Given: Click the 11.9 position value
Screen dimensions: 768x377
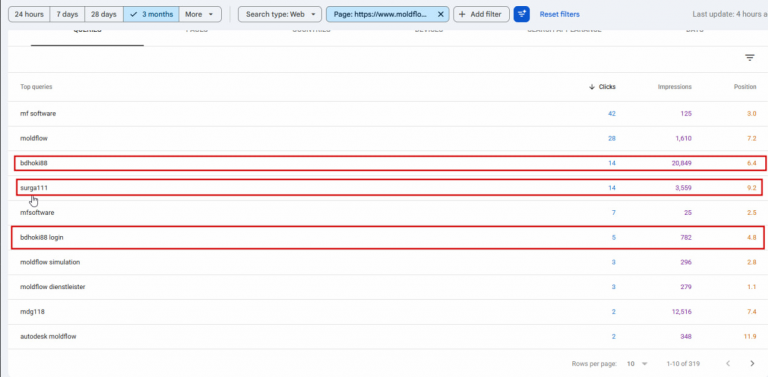Looking at the screenshot, I should click(751, 336).
